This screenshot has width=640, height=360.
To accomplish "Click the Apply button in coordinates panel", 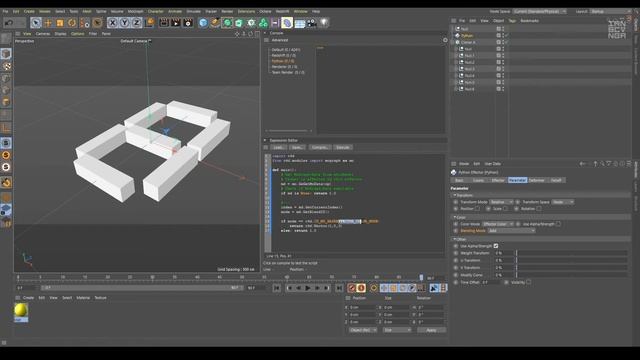I will pos(431,330).
